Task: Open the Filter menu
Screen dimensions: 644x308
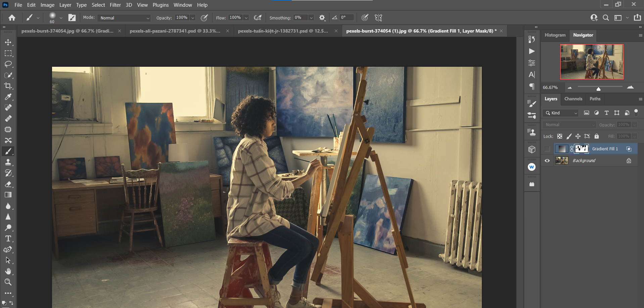Action: click(115, 5)
